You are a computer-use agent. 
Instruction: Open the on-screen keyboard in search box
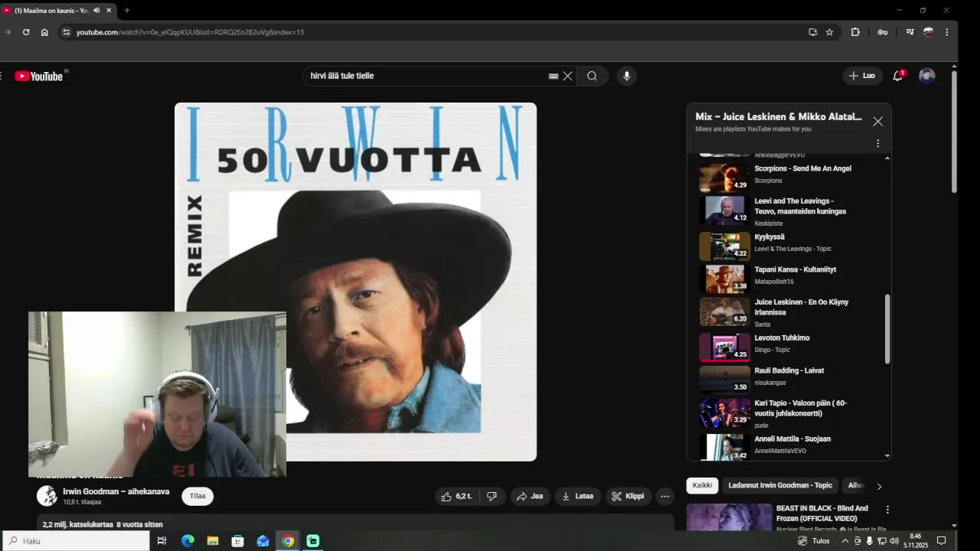(554, 76)
